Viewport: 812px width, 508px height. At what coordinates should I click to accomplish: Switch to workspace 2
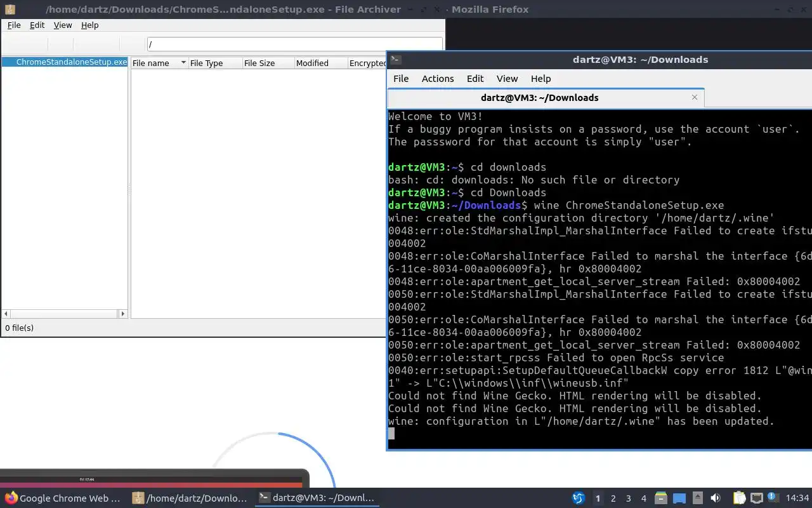tap(613, 498)
